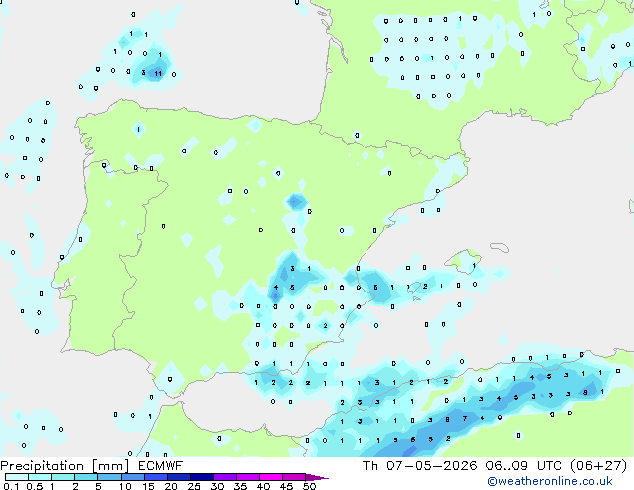The image size is (634, 490).
Task: Click the '06..09 UTC' time range text
Action: 524,466
